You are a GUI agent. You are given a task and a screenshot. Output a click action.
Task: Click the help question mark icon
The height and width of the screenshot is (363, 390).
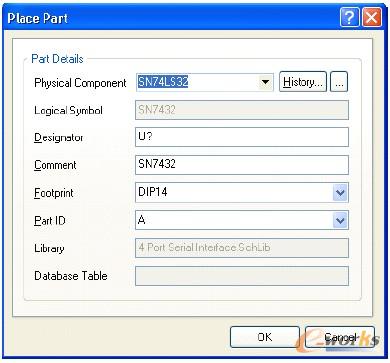(x=349, y=17)
